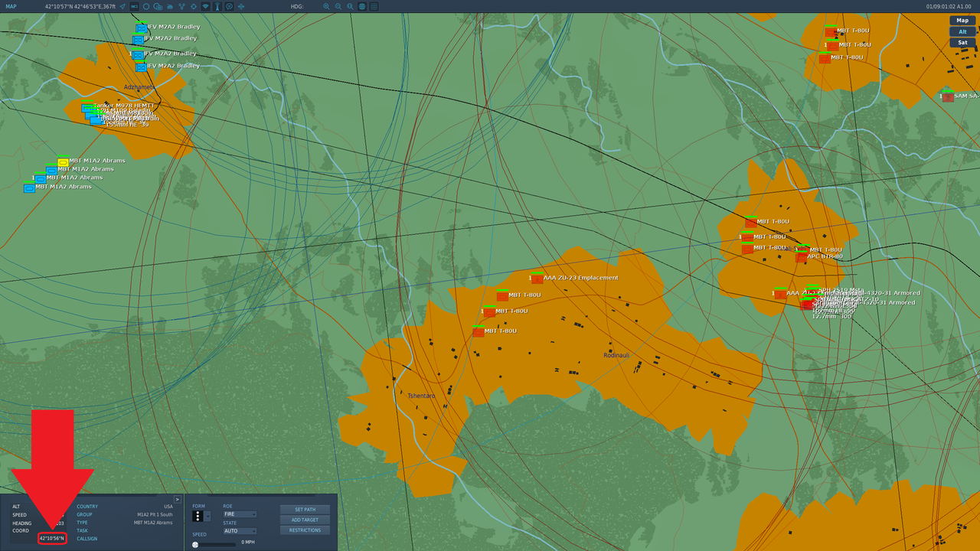
Task: Select the Tanker M978 HEMTT unit icon
Action: (x=87, y=107)
